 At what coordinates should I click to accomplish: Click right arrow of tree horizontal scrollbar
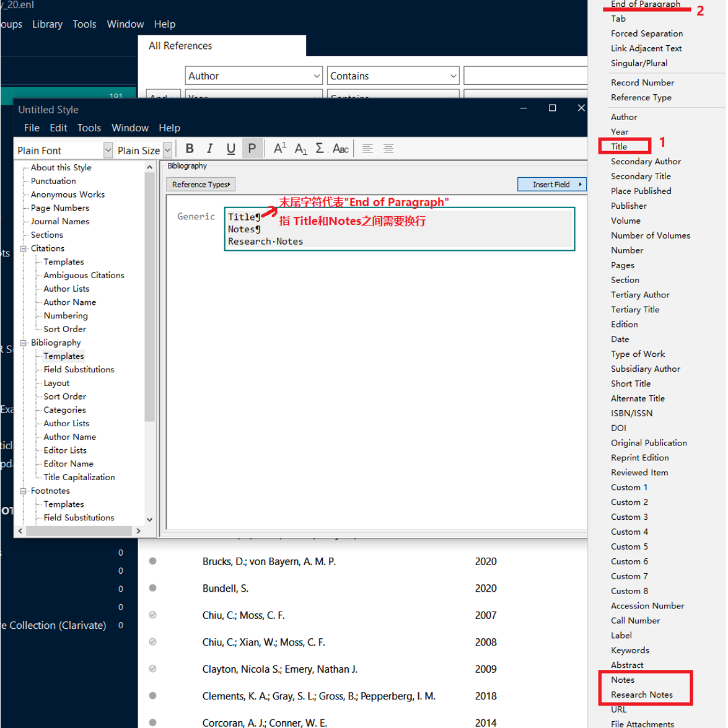pos(138,531)
